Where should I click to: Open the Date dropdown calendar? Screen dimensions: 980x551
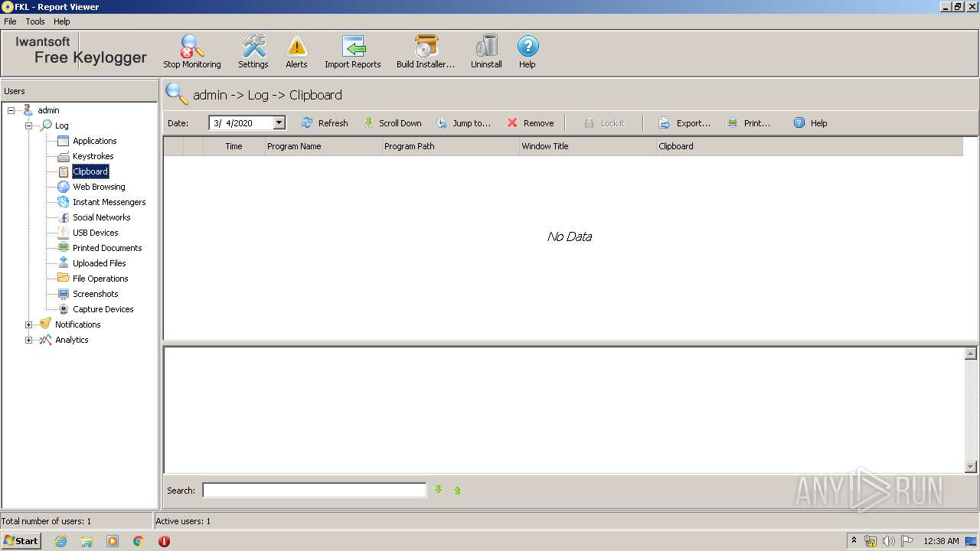pyautogui.click(x=279, y=122)
